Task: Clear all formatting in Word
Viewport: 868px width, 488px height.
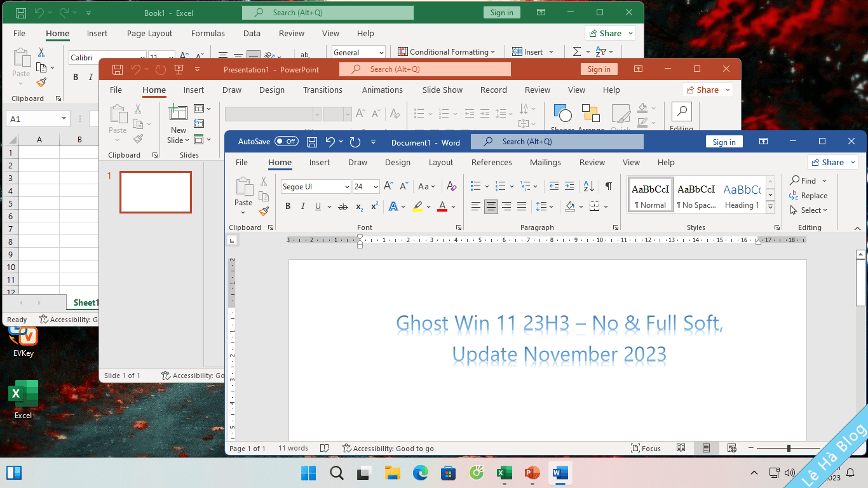Action: [x=451, y=186]
